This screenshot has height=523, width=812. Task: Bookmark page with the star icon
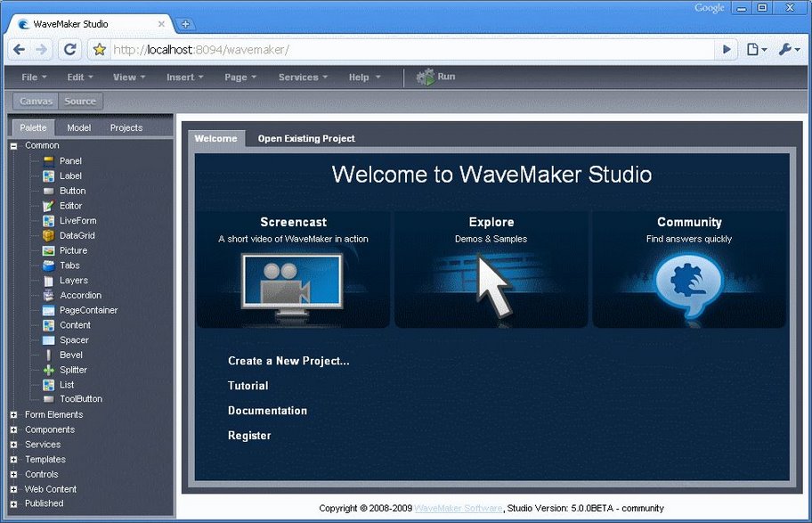pos(100,50)
